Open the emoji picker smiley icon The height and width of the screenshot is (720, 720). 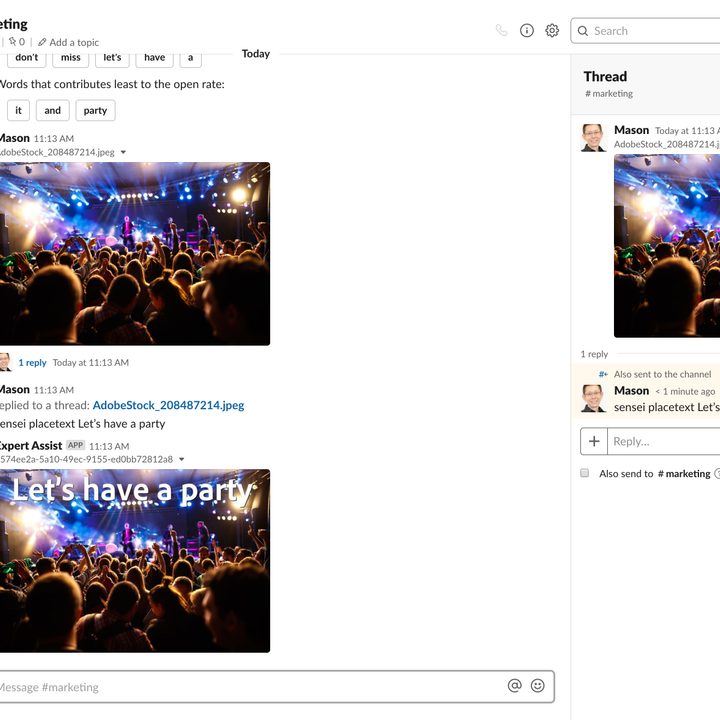point(538,686)
